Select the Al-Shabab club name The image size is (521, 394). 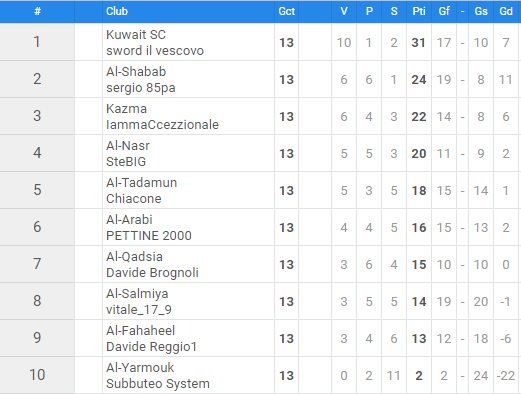point(136,72)
